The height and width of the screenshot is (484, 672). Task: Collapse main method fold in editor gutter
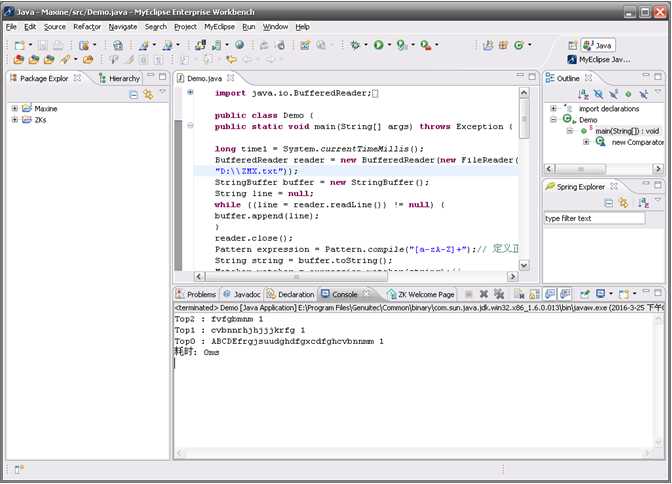[190, 126]
